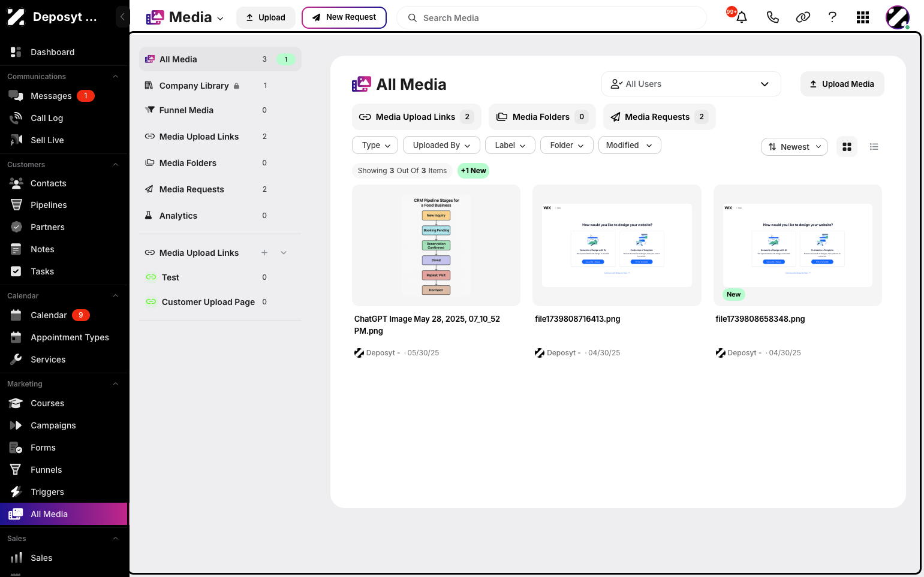
Task: Open Partners in the sidebar
Action: (x=64, y=227)
